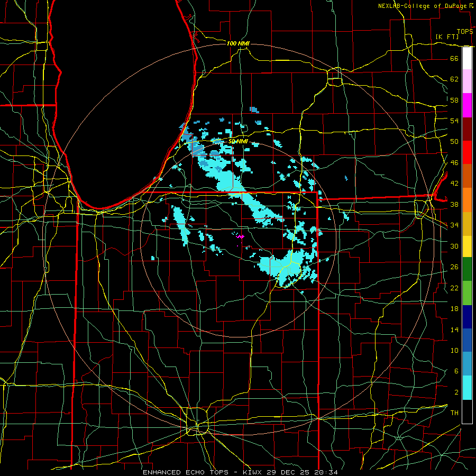Click the 29 DEC 25 date stamp

click(289, 472)
